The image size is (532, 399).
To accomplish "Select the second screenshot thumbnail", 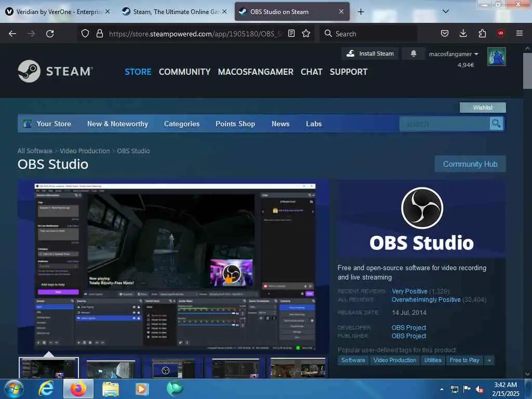I will pos(111,368).
